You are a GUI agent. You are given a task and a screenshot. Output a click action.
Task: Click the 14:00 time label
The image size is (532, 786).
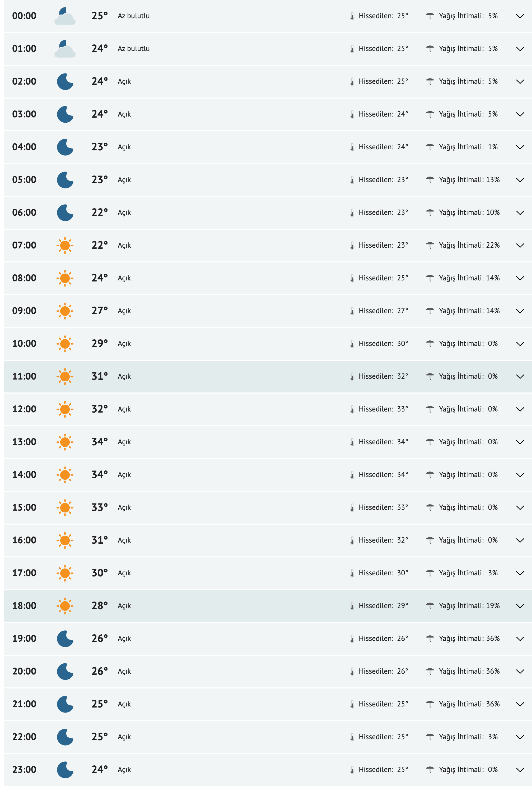(24, 474)
